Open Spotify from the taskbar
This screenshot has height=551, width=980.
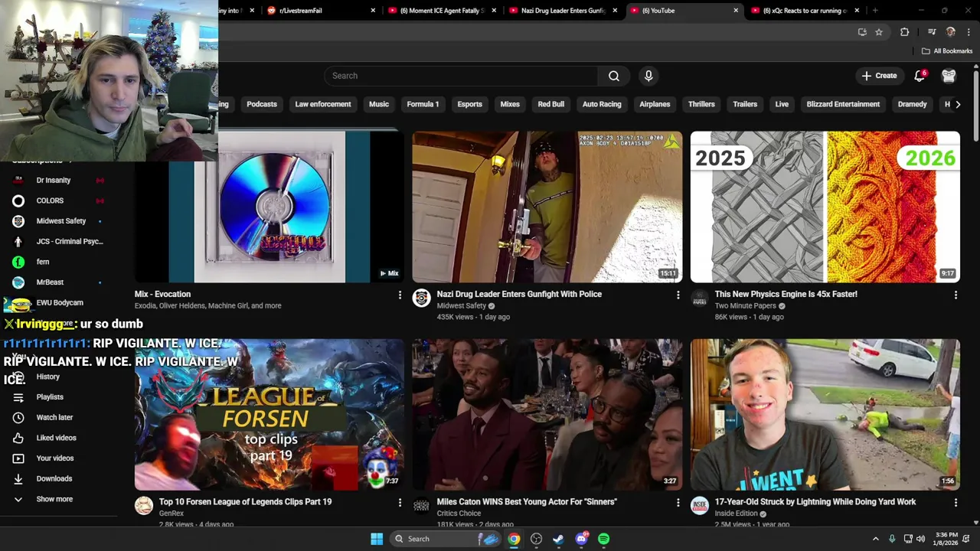coord(604,539)
